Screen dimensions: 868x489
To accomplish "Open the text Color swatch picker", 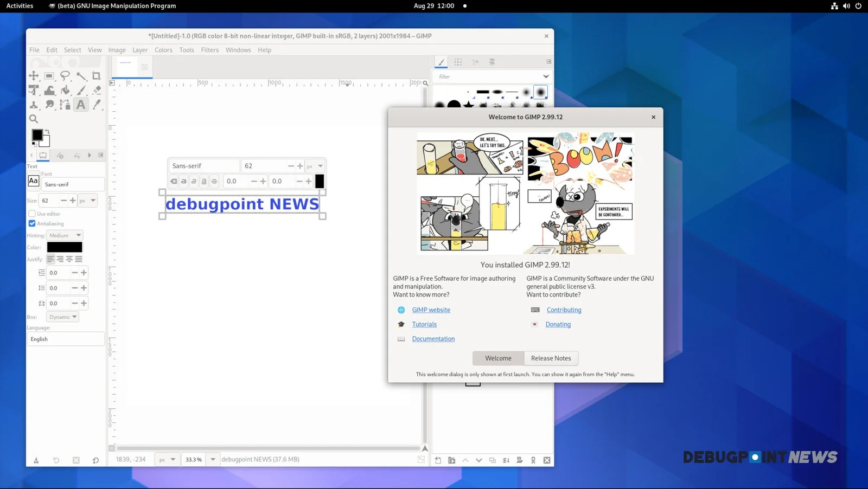I will point(65,247).
